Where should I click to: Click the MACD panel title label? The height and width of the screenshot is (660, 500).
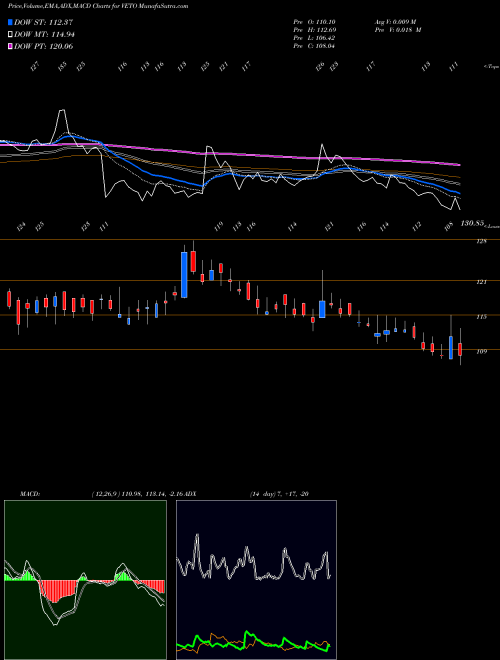[x=30, y=494]
